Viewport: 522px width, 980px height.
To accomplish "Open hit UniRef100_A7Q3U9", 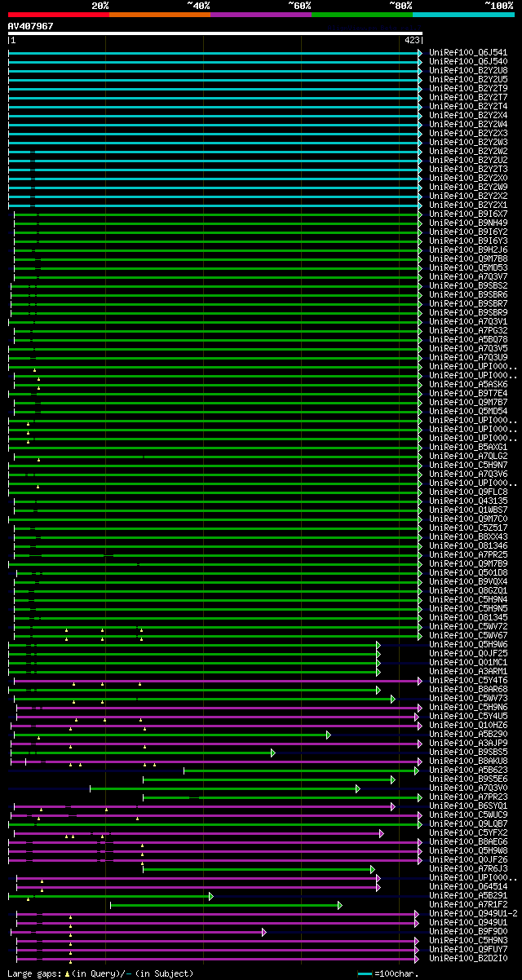I will (469, 357).
